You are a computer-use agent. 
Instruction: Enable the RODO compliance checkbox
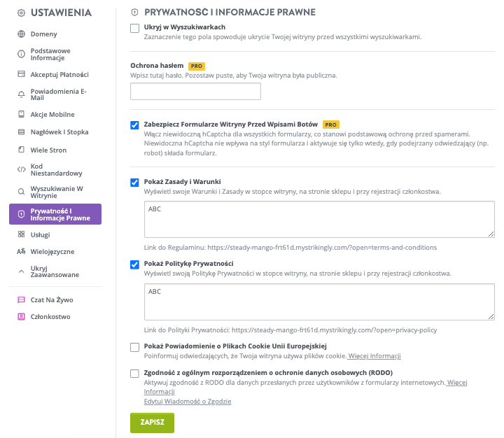[x=135, y=374]
